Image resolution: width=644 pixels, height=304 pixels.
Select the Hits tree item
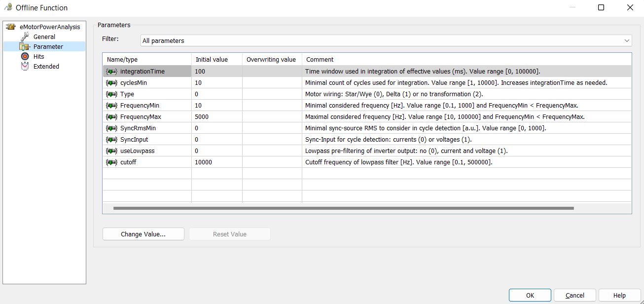pos(38,56)
